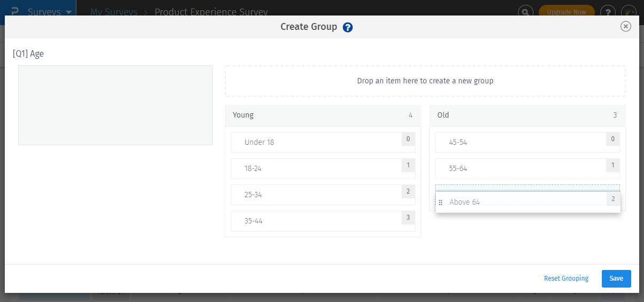644x302 pixels.
Task: Open the search icon in top bar
Action: coord(525,12)
